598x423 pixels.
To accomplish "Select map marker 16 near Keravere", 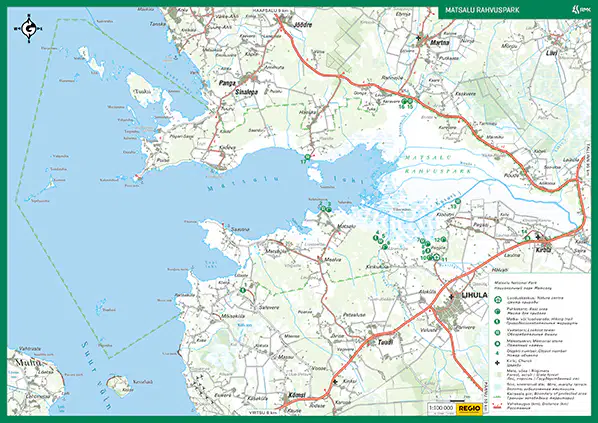I will 404,101.
